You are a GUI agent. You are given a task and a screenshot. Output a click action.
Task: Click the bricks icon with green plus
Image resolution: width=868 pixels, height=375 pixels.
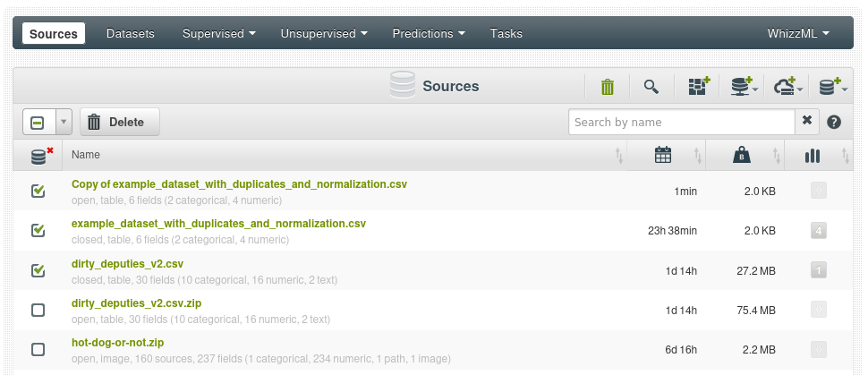pos(698,87)
